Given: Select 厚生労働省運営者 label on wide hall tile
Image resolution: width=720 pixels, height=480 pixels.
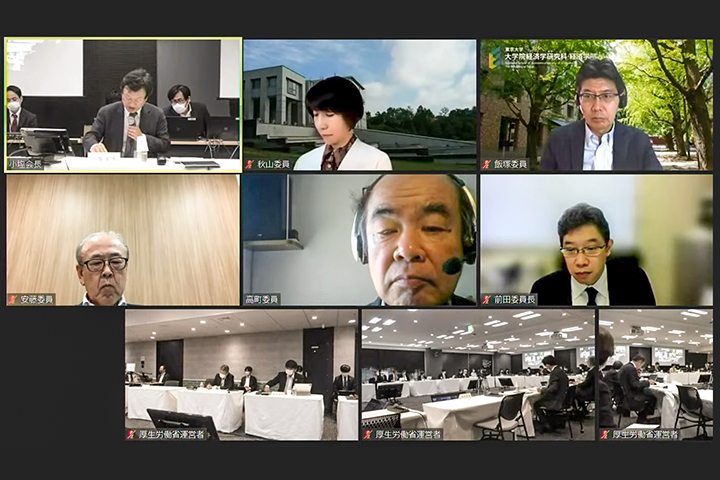Looking at the screenshot, I should pyautogui.click(x=408, y=434).
